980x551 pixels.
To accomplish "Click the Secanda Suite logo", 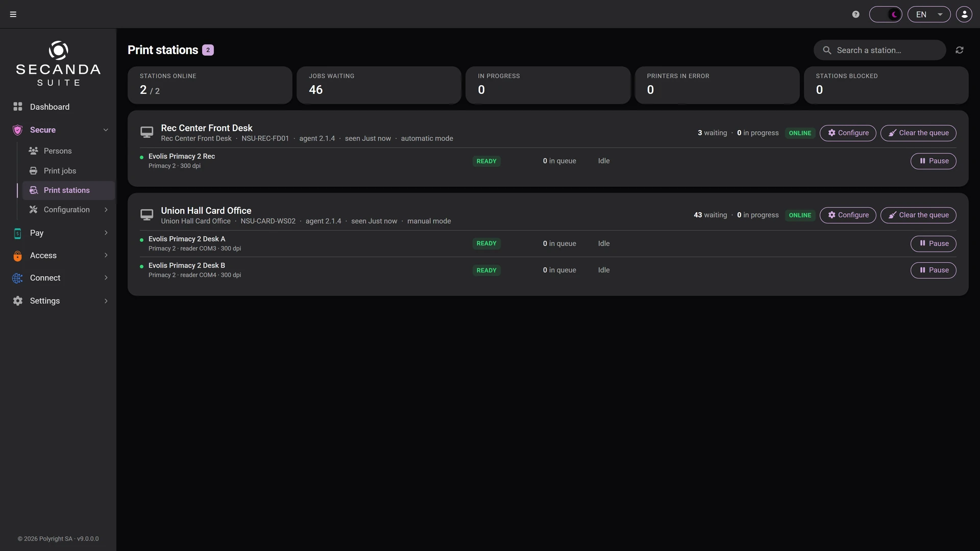I will [58, 64].
